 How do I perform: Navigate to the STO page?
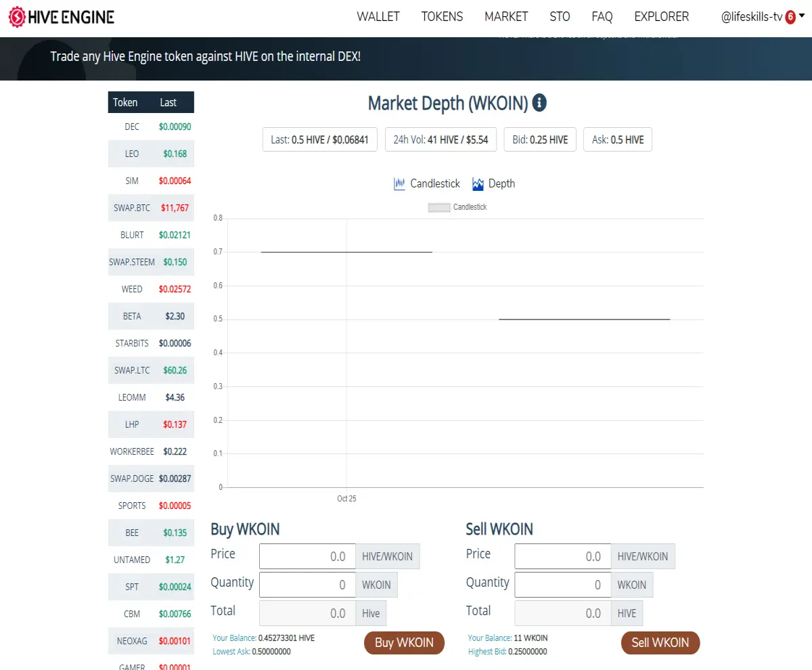click(x=560, y=17)
